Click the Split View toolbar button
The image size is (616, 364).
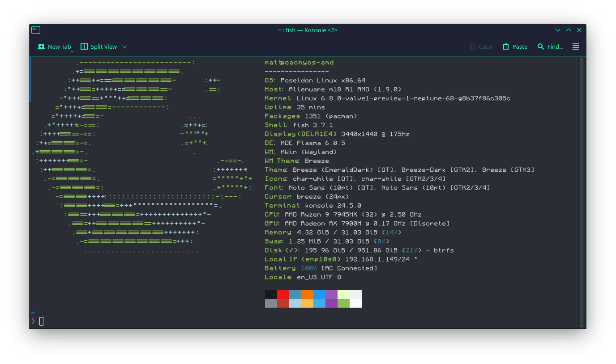99,47
